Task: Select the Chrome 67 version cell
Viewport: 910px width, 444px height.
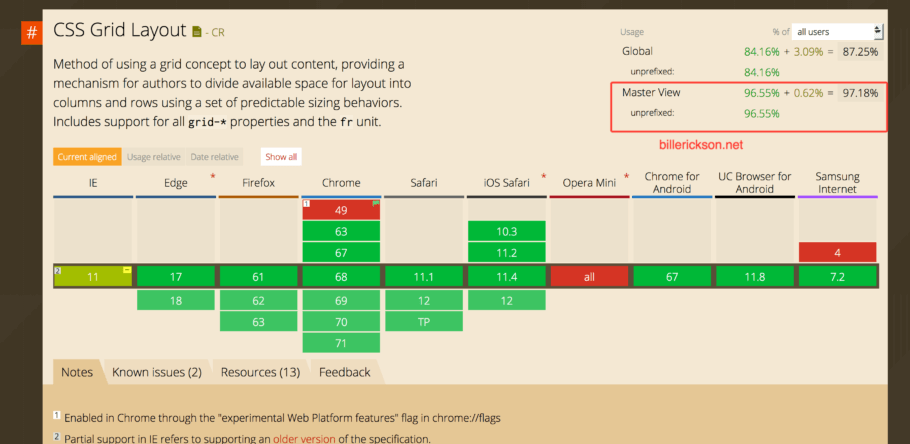Action: 341,252
